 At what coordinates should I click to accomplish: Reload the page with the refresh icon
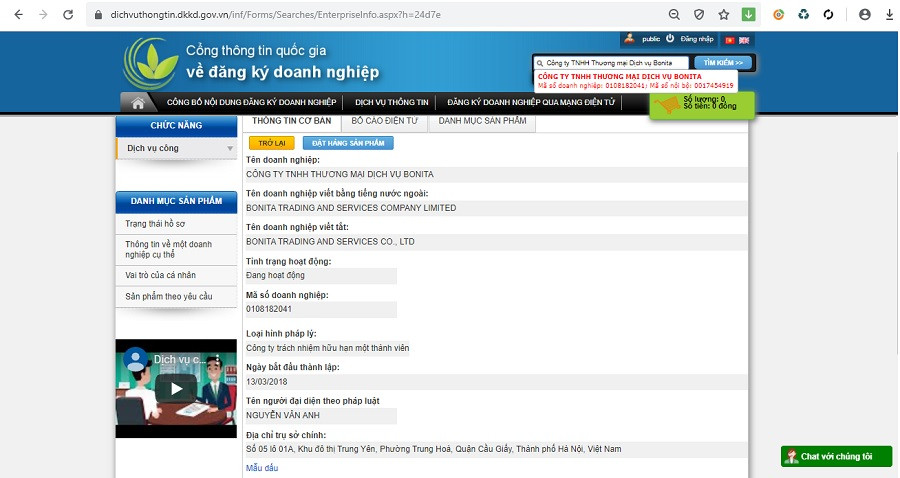point(68,15)
